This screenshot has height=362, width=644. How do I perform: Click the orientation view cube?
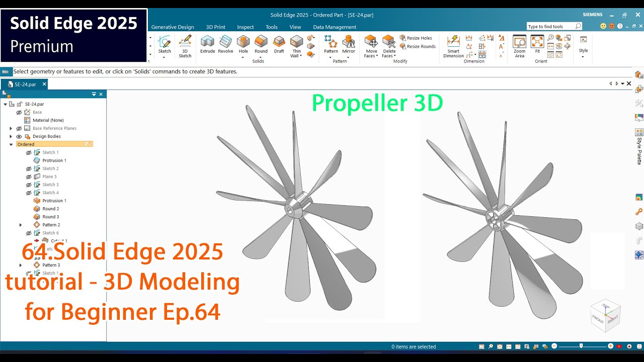point(606,315)
